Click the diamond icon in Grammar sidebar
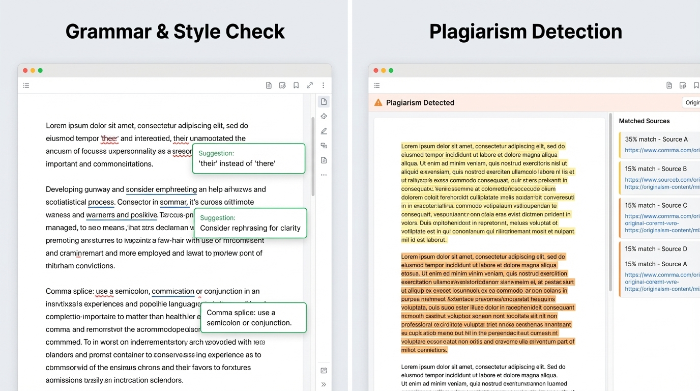The image size is (700, 391). (x=324, y=116)
